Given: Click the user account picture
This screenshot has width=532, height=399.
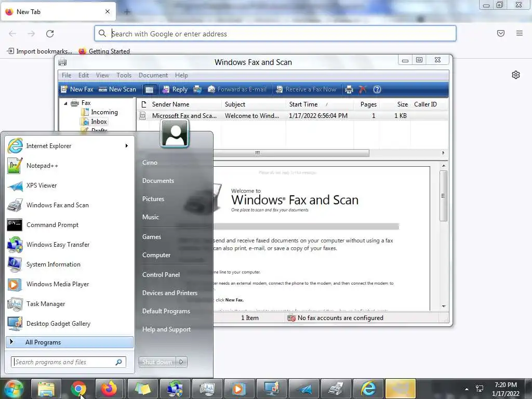Looking at the screenshot, I should (175, 134).
